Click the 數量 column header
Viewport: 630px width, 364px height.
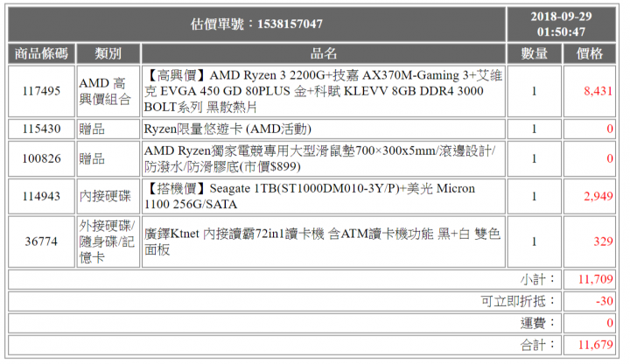click(x=534, y=53)
